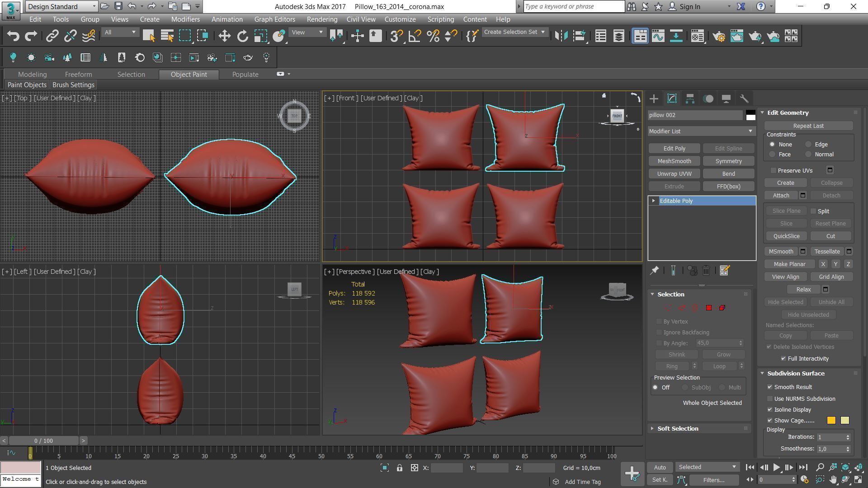Select the Edge constraint radio button
This screenshot has width=868, height=488.
(808, 145)
